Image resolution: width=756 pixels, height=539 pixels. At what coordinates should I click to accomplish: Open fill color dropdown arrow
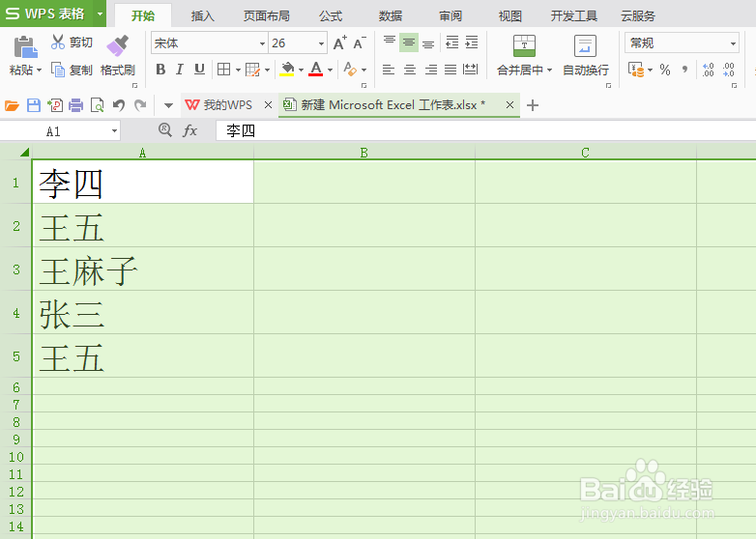coord(301,71)
